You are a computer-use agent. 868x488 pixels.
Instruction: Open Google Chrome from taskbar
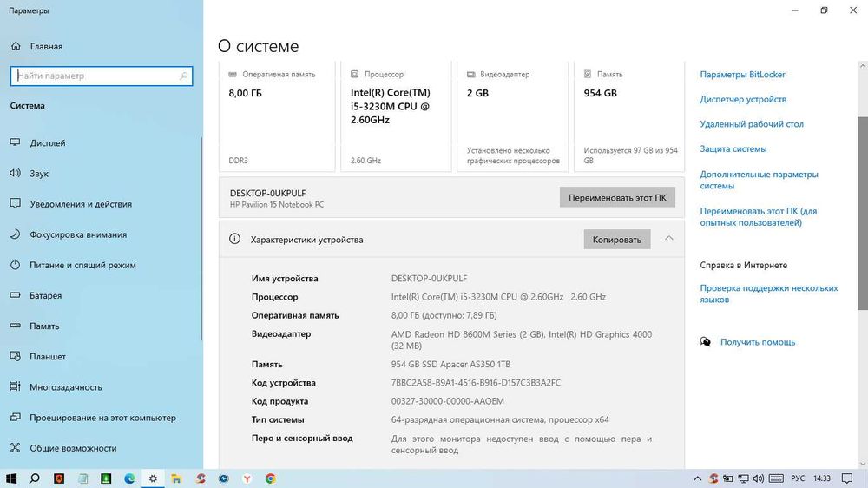point(270,478)
